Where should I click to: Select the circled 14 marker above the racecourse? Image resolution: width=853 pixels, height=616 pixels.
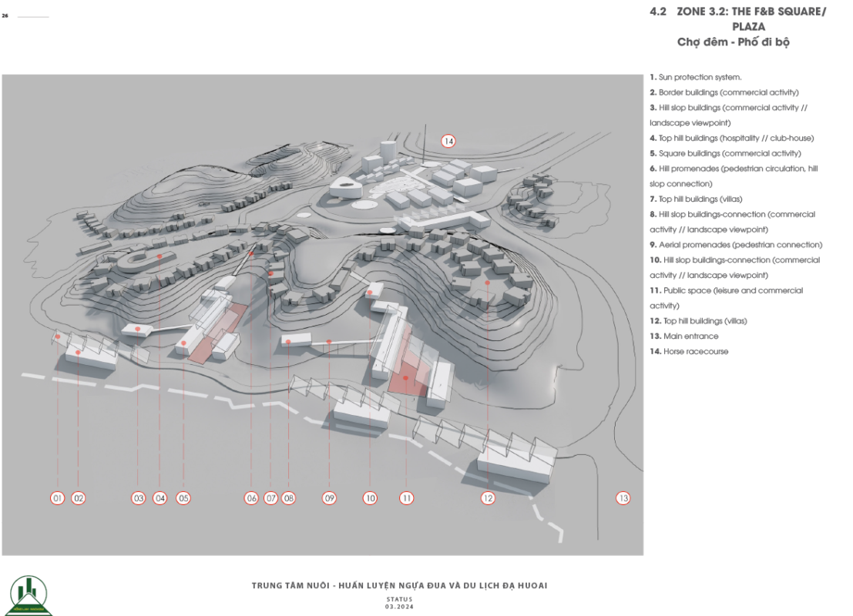point(448,141)
